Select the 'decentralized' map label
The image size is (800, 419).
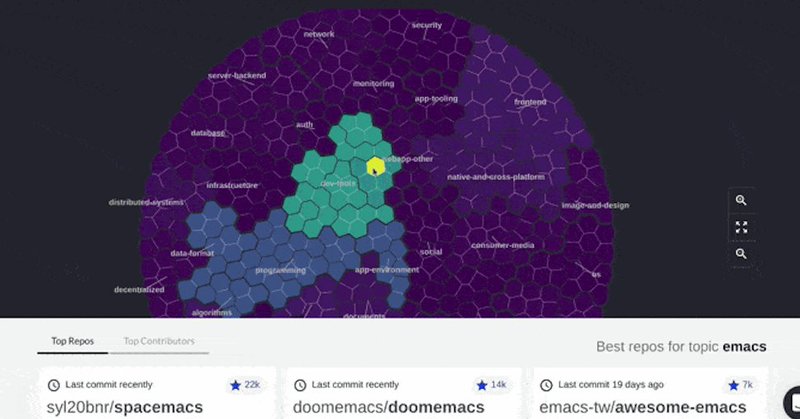coord(139,289)
